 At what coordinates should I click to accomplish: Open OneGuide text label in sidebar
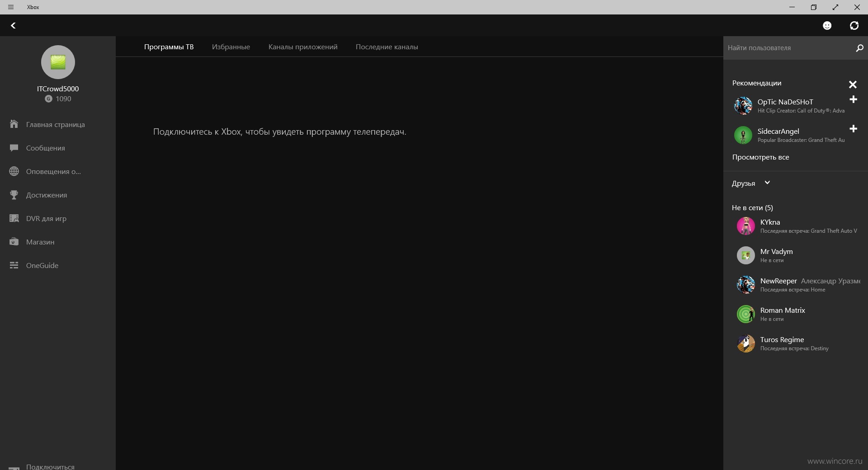tap(42, 265)
